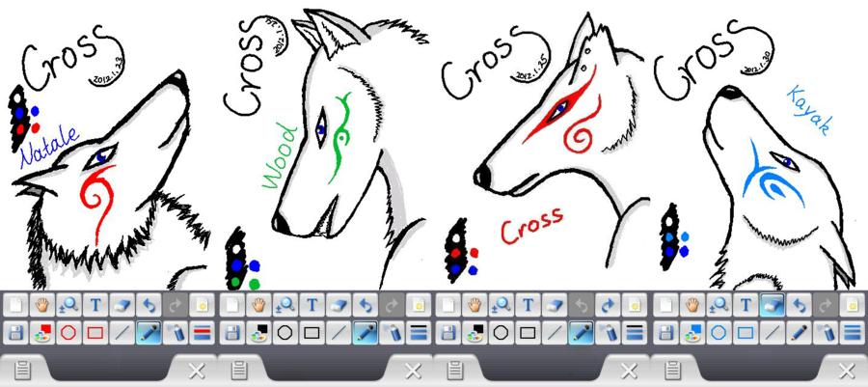The height and width of the screenshot is (387, 868).
Task: Close the toolbar under red Cross drawing
Action: pyautogui.click(x=630, y=370)
